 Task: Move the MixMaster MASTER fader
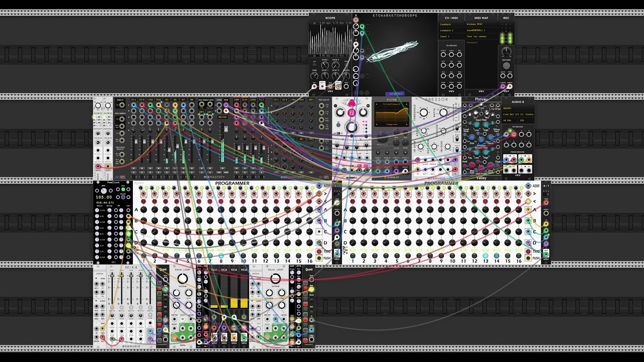226,129
